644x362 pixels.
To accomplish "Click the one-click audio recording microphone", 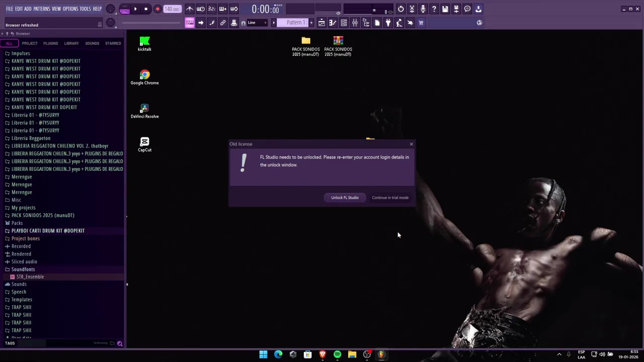I will click(423, 9).
